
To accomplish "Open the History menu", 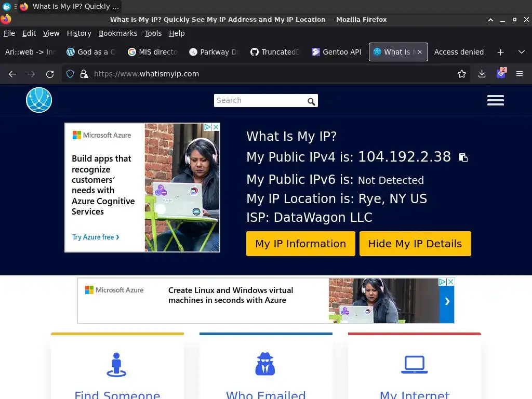I will point(79,33).
